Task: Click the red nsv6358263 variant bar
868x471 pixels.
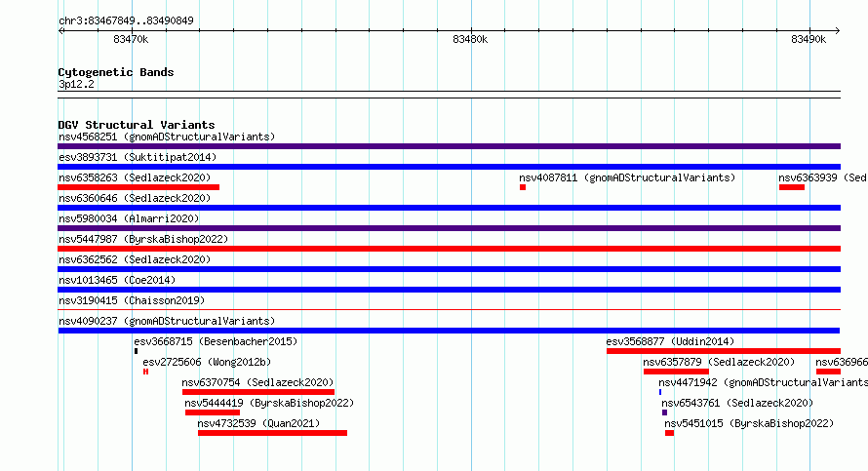Action: (138, 187)
